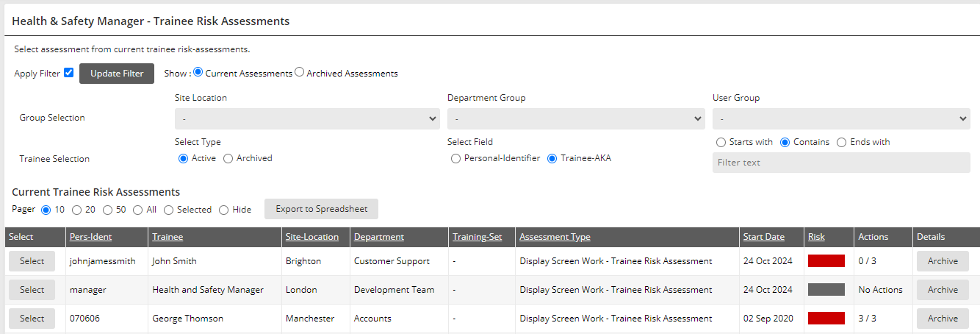Open the User Group dropdown
980x334 pixels.
[841, 118]
